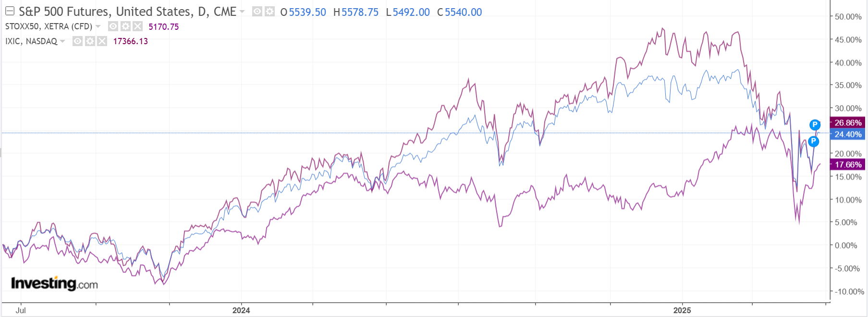Toggle visibility of the STOXX50 series

point(113,26)
